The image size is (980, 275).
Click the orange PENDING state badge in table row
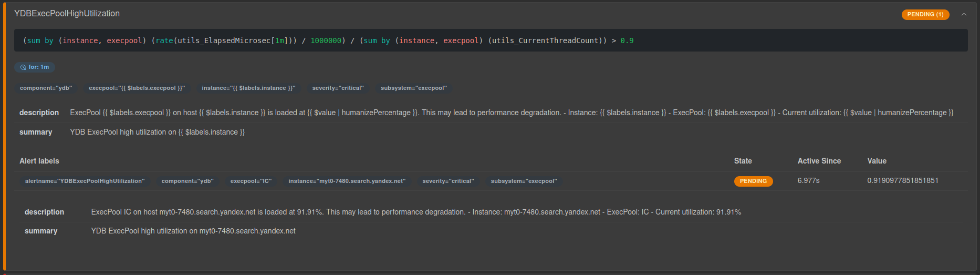click(753, 181)
